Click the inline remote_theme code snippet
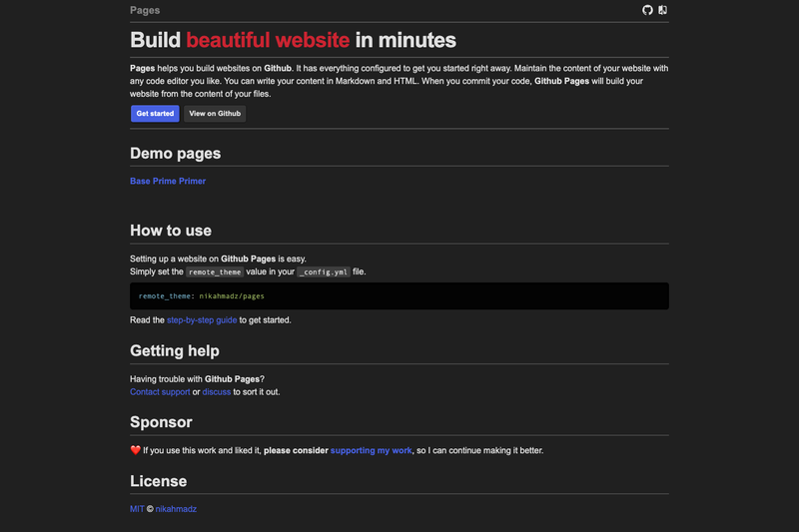Screen dimensions: 799x532 215,272
